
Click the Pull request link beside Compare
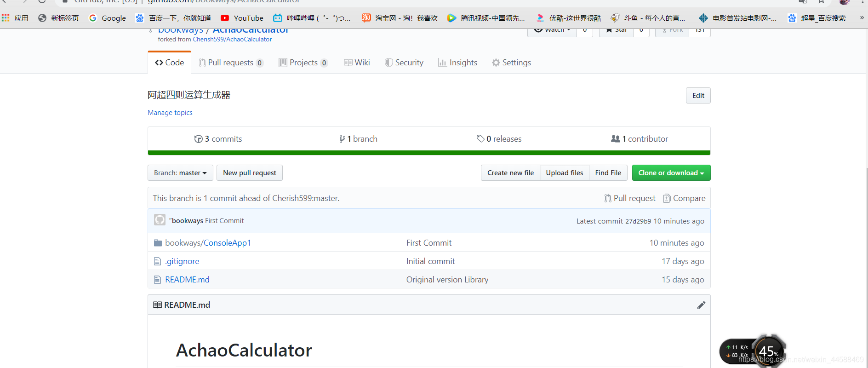pyautogui.click(x=630, y=198)
